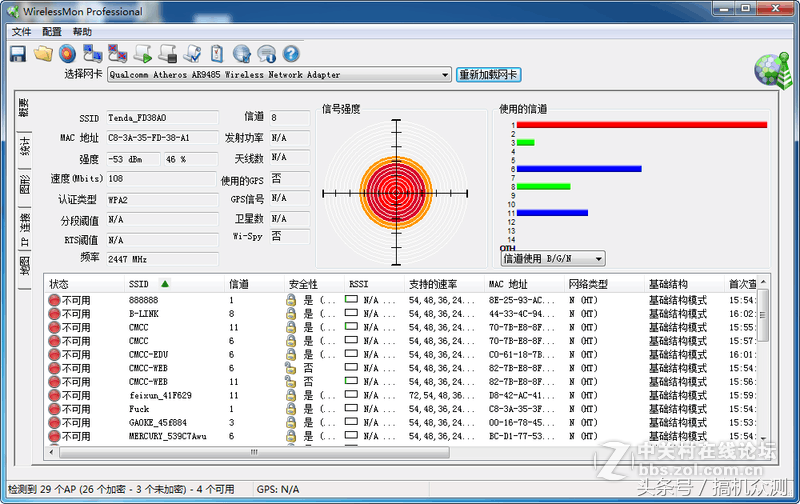Click the red status icon for CMCC-EDU
Screen dimensions: 800x504
(54, 355)
